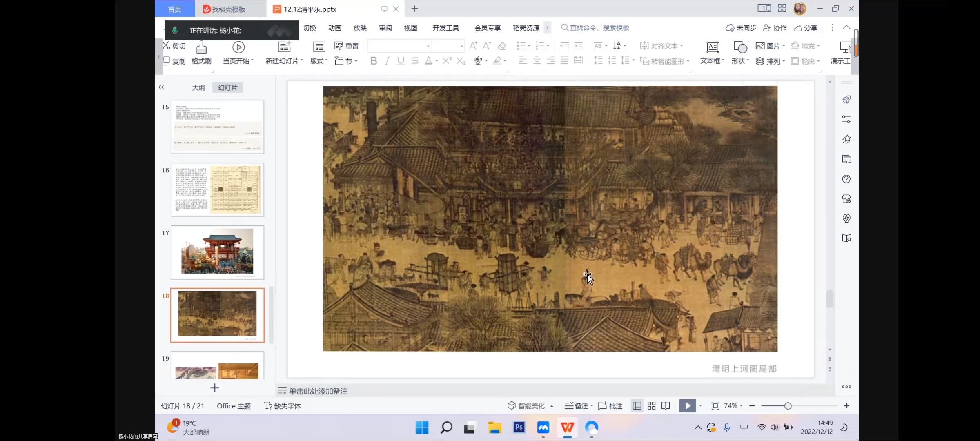The width and height of the screenshot is (980, 441).
Task: Click the Format Painter (格式刷) icon
Action: [x=201, y=48]
